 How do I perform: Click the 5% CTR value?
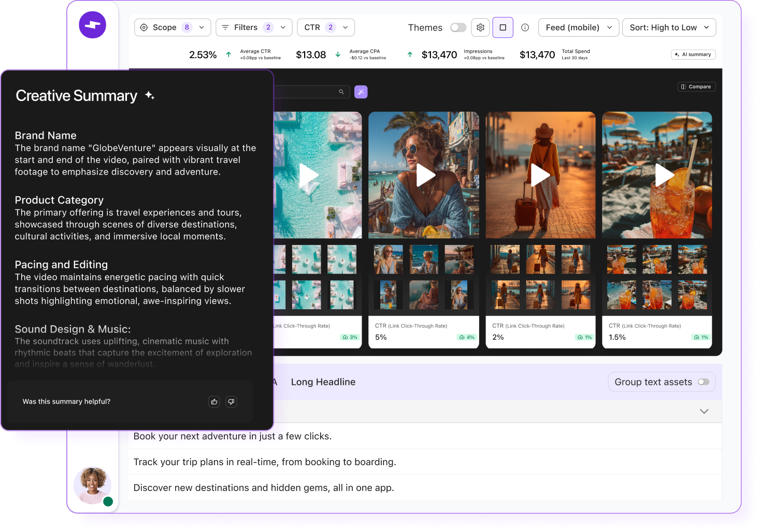[381, 337]
